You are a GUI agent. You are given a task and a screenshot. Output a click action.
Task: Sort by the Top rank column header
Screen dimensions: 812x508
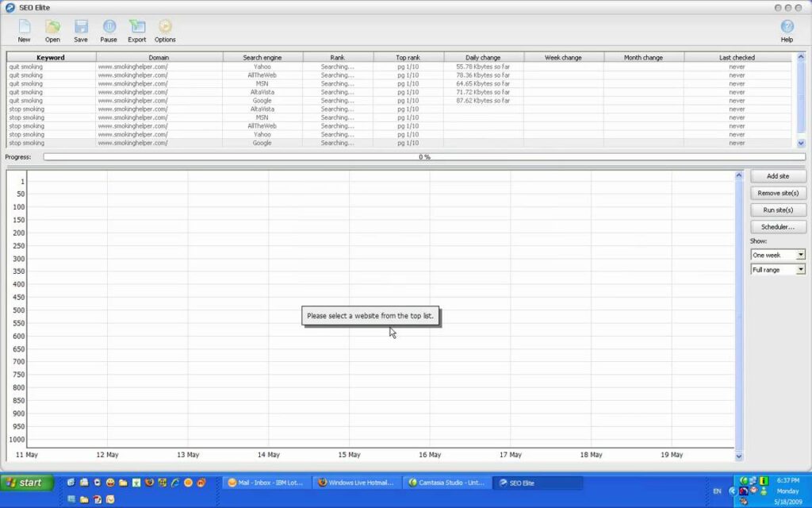(408, 57)
